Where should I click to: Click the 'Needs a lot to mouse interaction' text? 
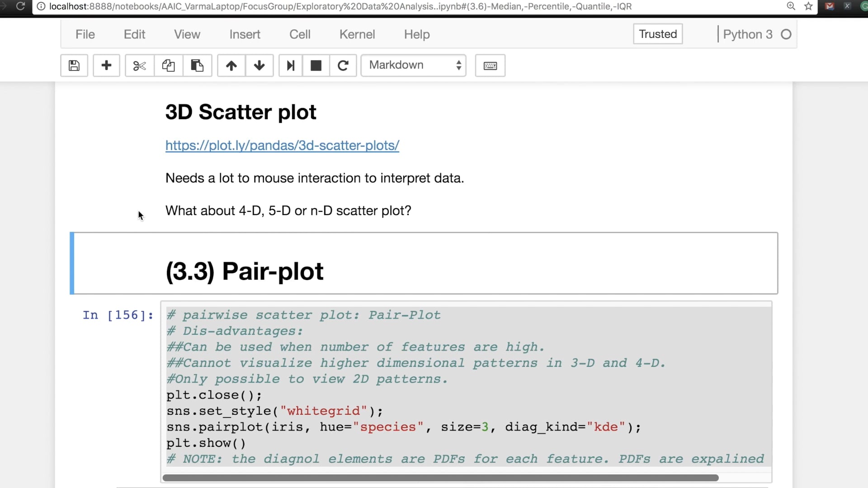315,178
